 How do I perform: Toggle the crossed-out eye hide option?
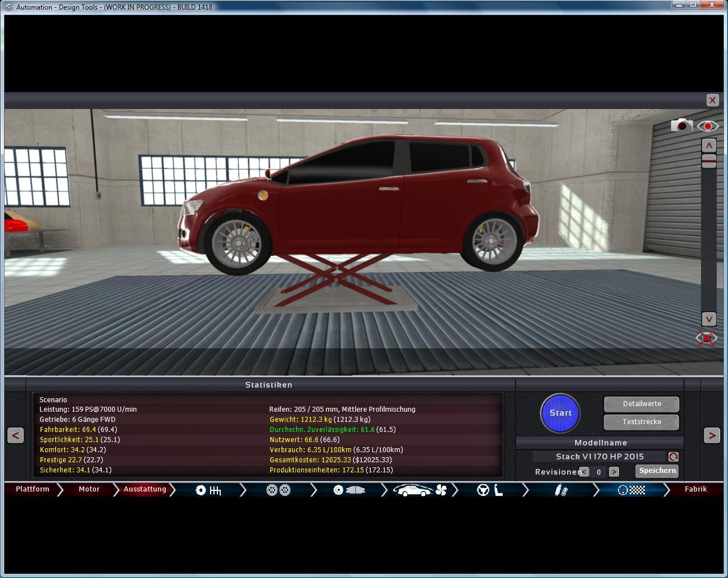pyautogui.click(x=707, y=338)
